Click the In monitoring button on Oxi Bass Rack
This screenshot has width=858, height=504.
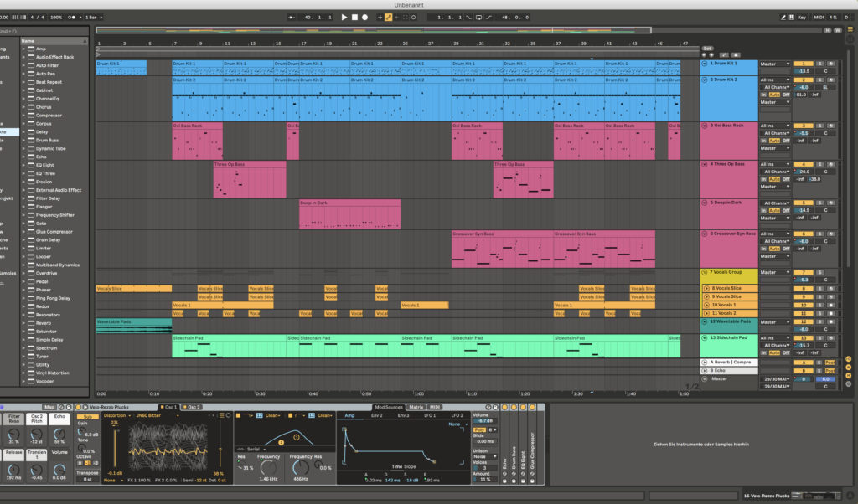763,140
